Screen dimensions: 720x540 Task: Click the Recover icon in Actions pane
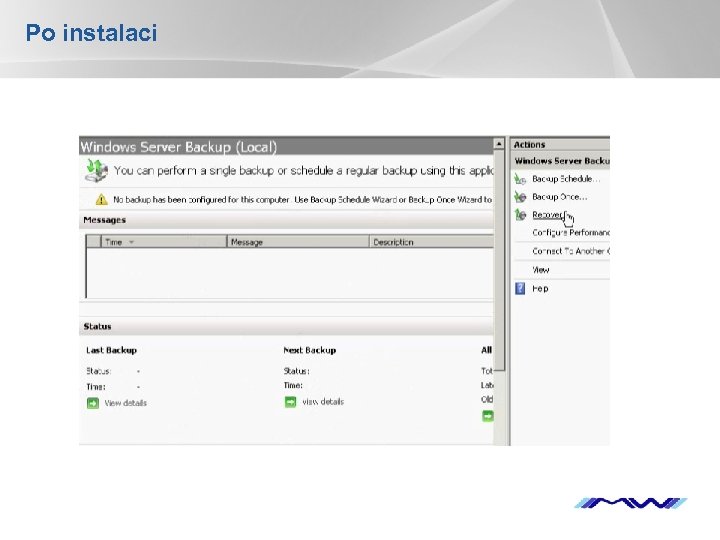point(520,215)
